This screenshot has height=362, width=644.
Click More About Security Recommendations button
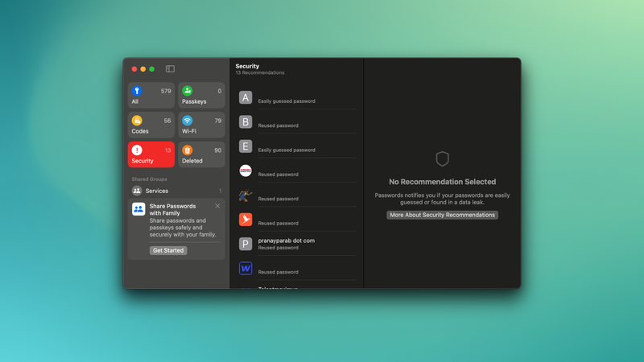coord(442,215)
